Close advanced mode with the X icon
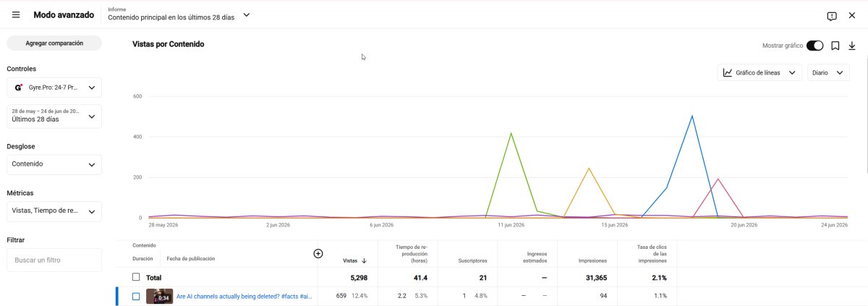This screenshot has width=868, height=306. [x=851, y=16]
